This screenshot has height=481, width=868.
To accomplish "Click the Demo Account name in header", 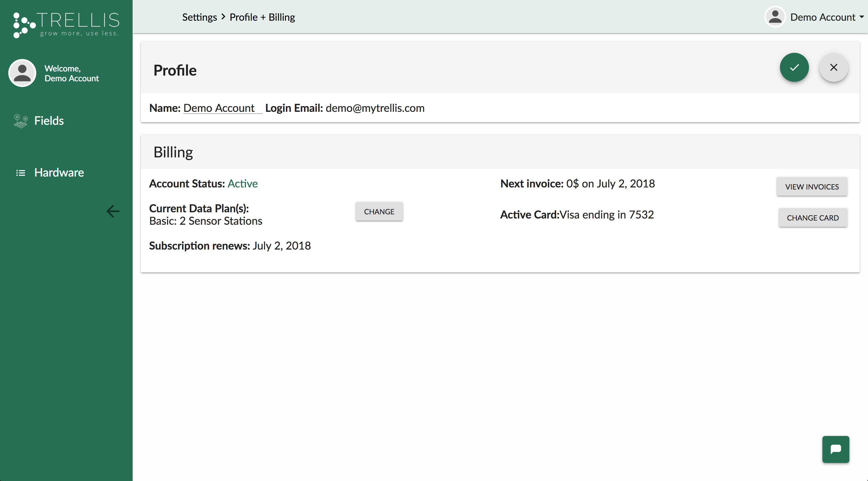I will [822, 17].
